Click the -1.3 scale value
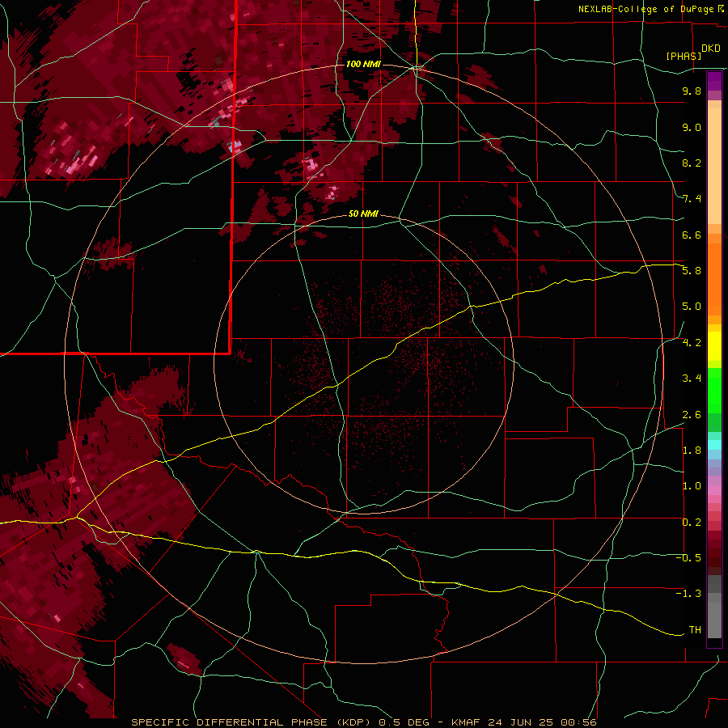The image size is (728, 728). tap(688, 594)
